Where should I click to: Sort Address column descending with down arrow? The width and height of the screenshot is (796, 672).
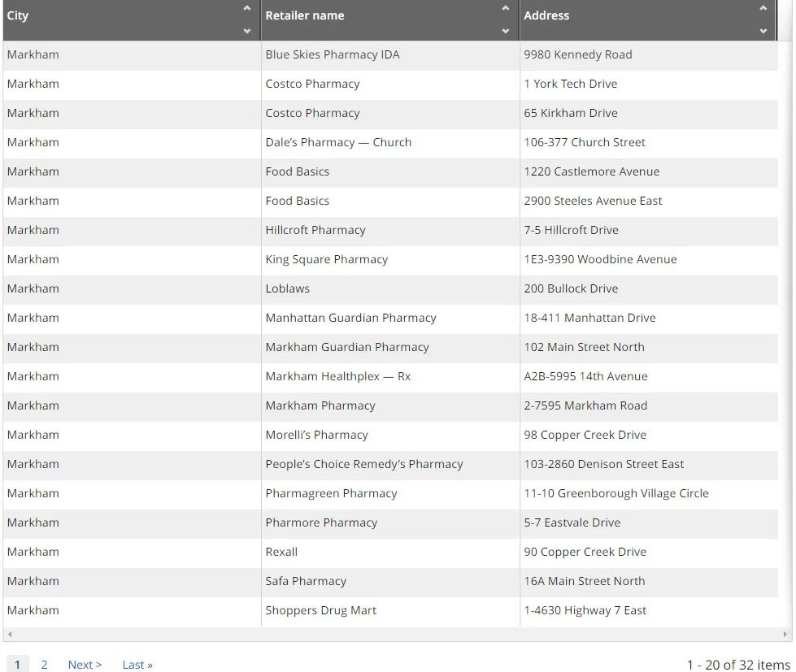(763, 31)
